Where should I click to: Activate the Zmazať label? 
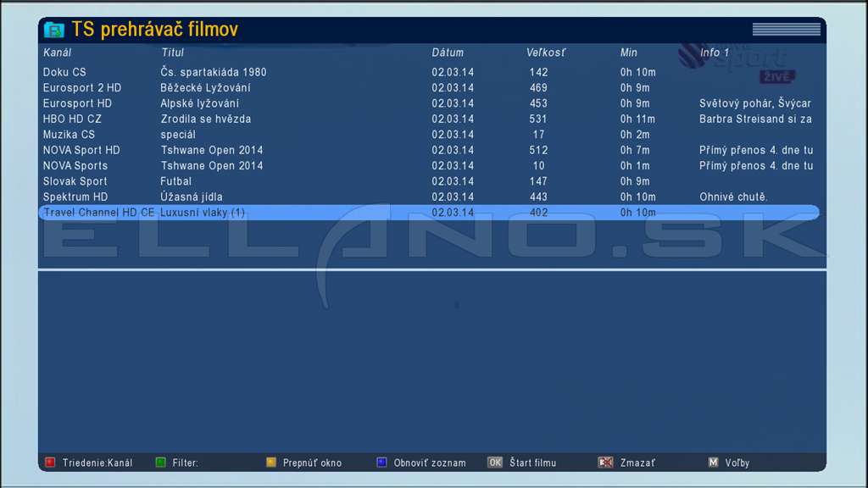[x=637, y=463]
